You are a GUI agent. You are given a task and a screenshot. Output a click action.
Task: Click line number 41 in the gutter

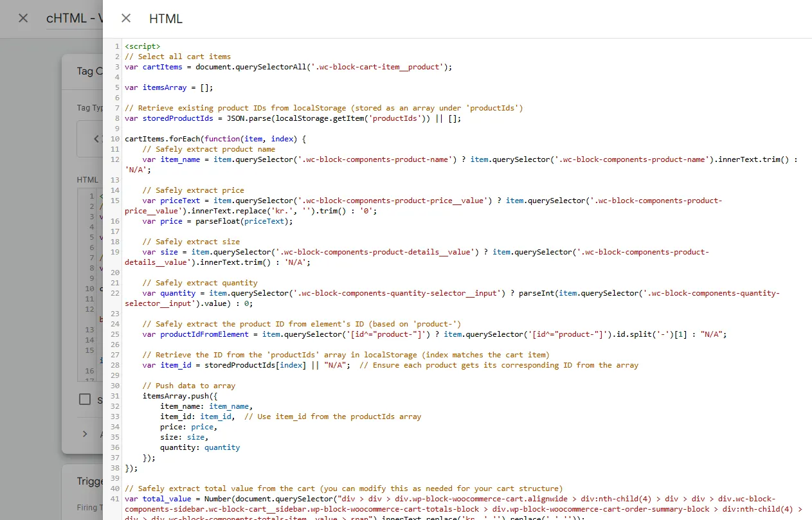coord(115,499)
